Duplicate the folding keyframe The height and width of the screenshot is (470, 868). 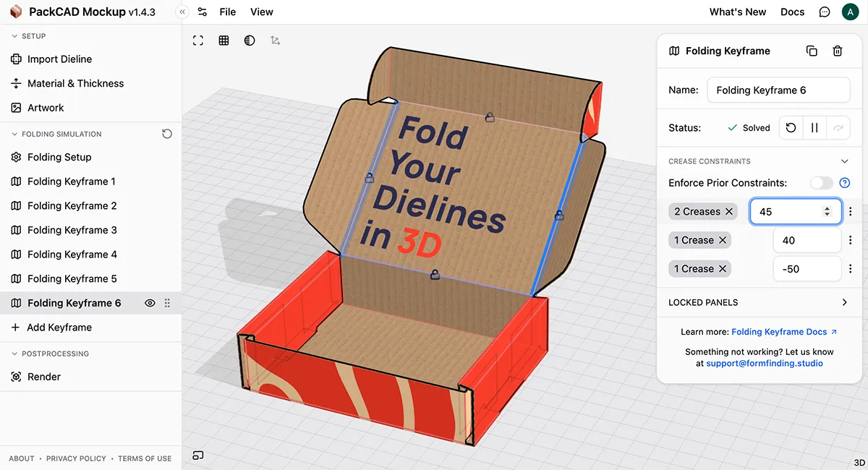pyautogui.click(x=812, y=51)
